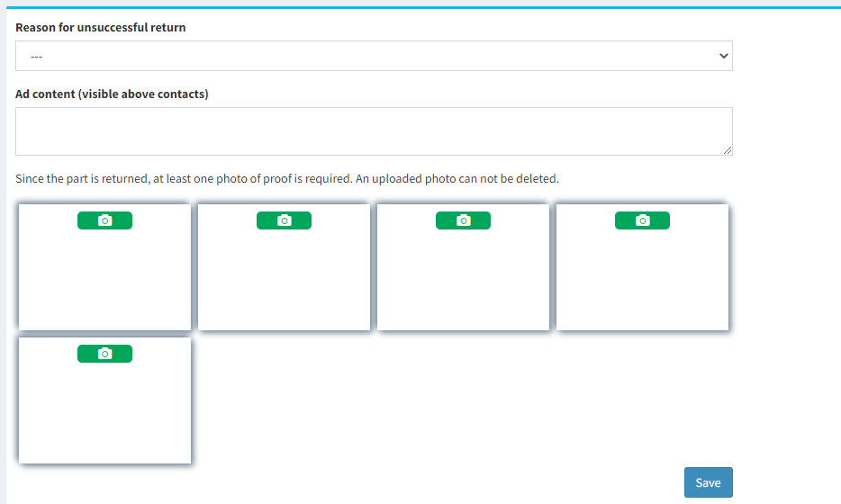841x504 pixels.
Task: Click camera icon in the bottom-row photo slot
Action: click(104, 354)
